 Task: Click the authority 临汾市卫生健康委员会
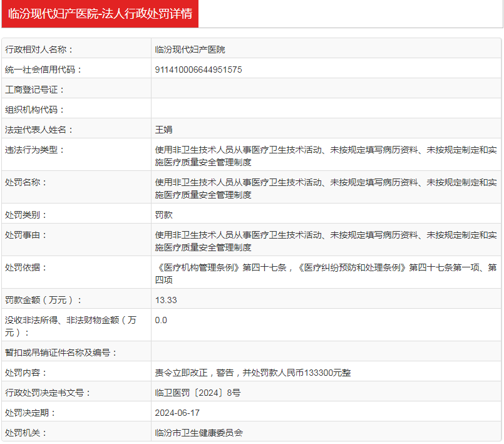click(198, 433)
